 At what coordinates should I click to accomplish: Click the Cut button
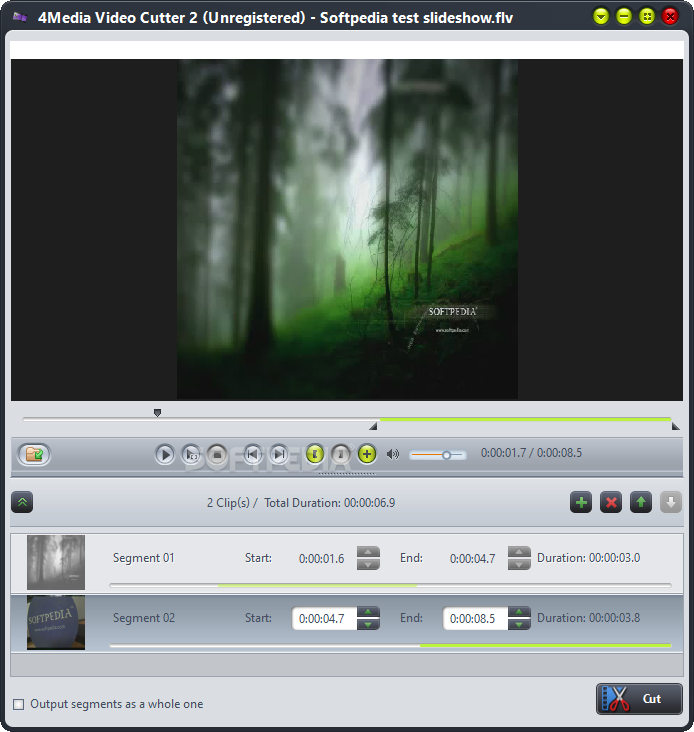(639, 699)
